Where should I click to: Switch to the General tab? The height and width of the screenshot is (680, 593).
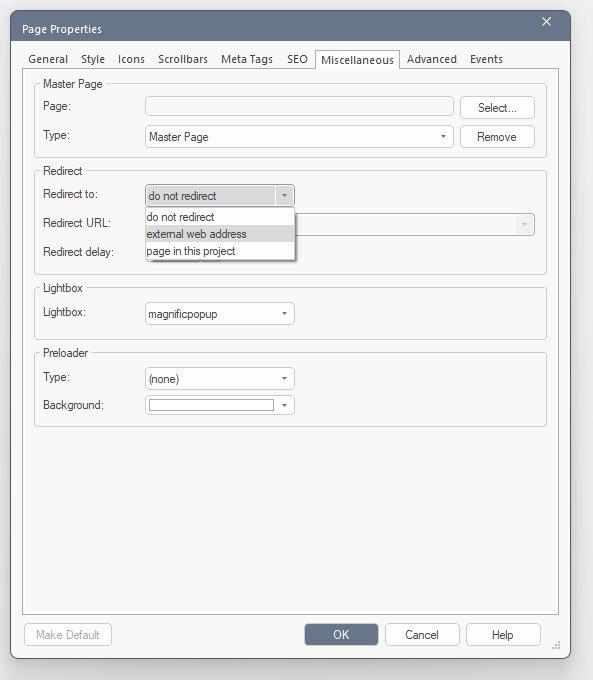point(48,59)
